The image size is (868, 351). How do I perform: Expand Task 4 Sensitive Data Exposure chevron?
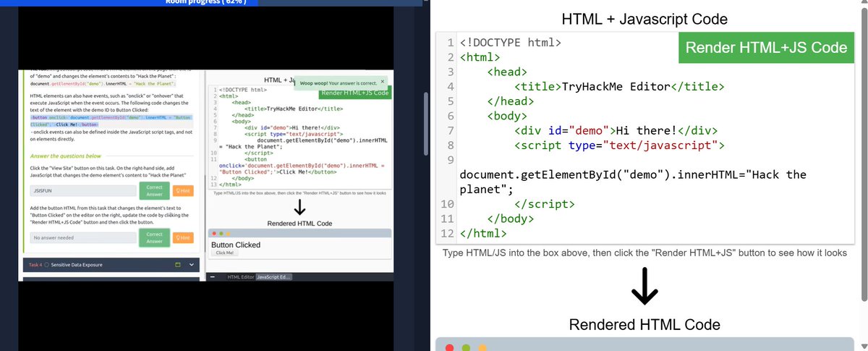click(x=192, y=265)
